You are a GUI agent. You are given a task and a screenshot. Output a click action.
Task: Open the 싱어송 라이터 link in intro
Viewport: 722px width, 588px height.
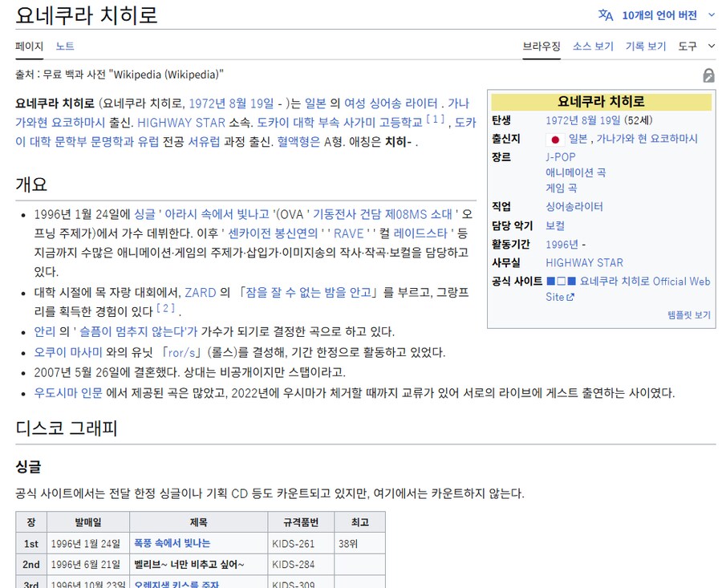coord(404,103)
